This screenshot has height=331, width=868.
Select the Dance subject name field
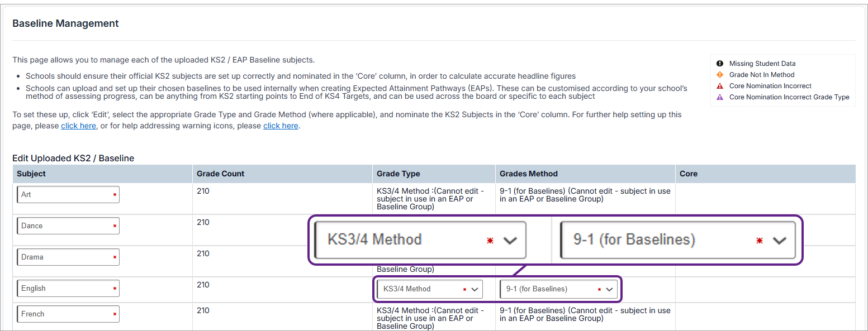tap(68, 226)
